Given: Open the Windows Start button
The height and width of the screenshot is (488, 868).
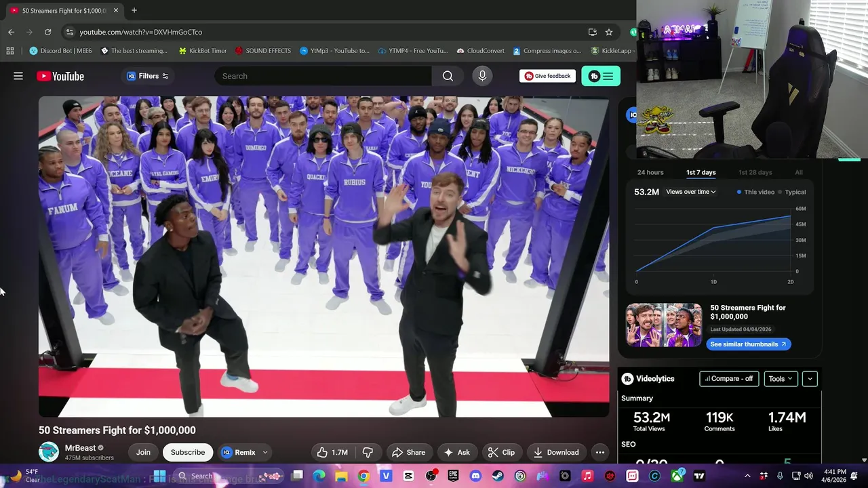Looking at the screenshot, I should tap(159, 476).
